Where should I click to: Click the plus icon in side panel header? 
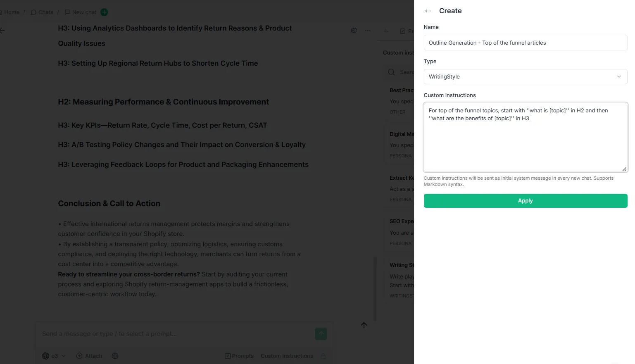pyautogui.click(x=386, y=31)
